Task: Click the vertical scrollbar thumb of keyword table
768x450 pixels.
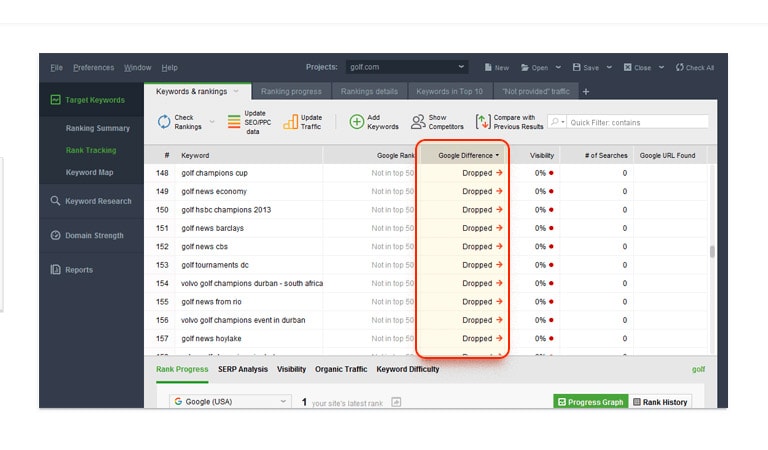Action: pyautogui.click(x=712, y=251)
